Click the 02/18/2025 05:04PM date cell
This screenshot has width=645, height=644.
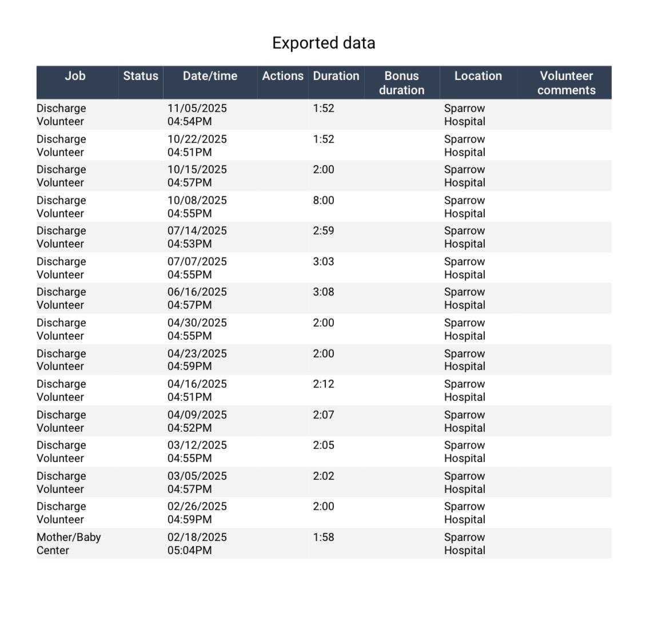click(197, 543)
